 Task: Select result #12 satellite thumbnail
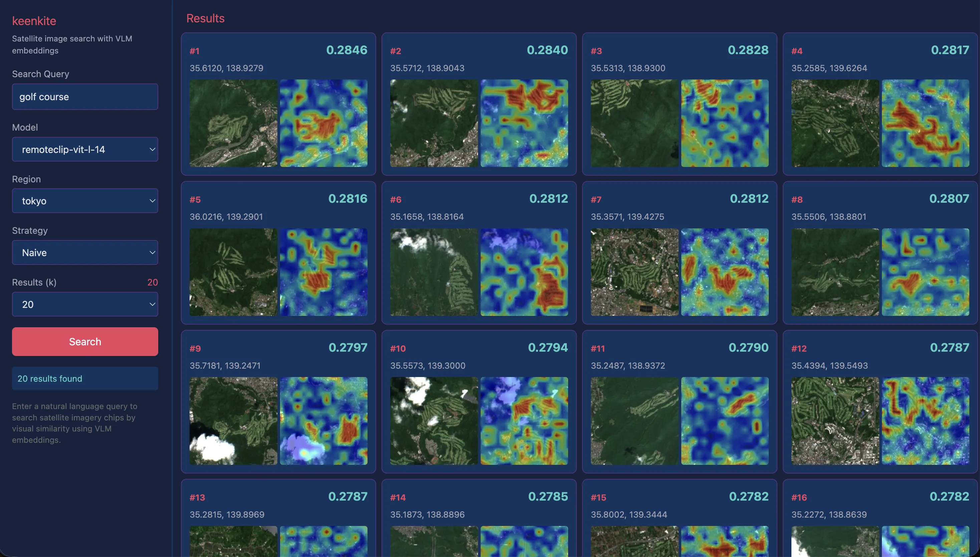click(x=835, y=421)
